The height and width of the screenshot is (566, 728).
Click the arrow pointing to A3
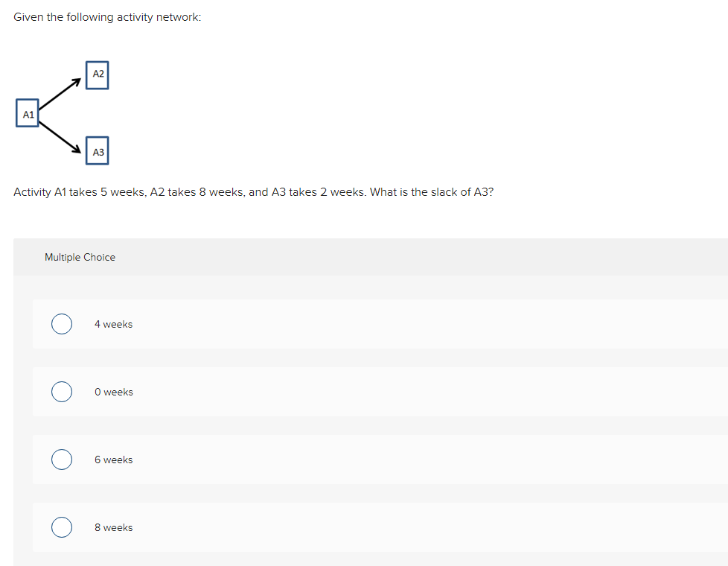pos(61,134)
